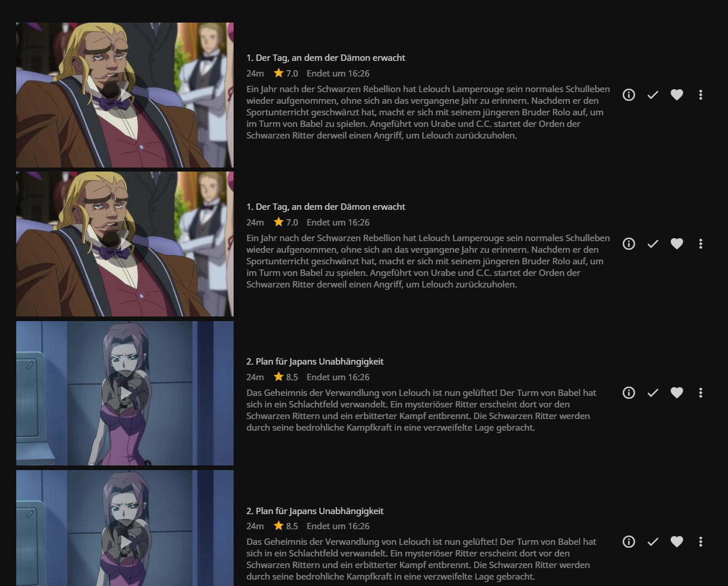The width and height of the screenshot is (728, 586).
Task: Play the first episode 2 thumbnail
Action: (x=125, y=393)
